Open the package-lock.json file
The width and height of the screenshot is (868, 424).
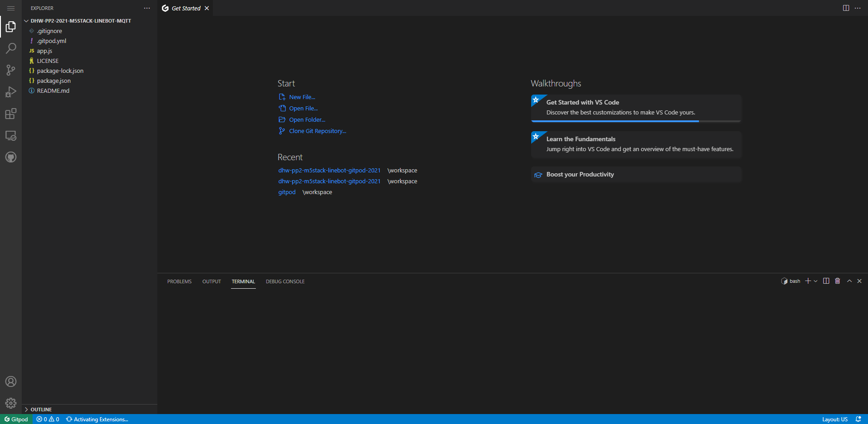click(90, 71)
